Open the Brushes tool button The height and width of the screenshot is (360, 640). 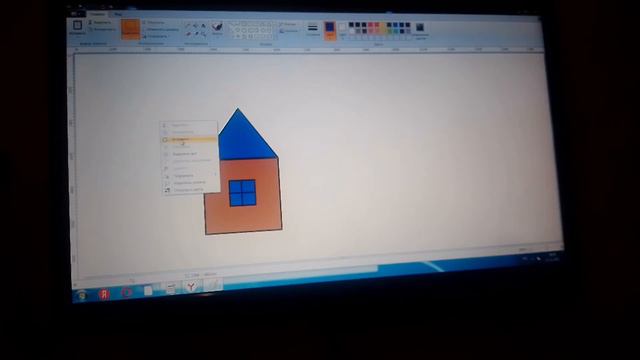point(217,29)
